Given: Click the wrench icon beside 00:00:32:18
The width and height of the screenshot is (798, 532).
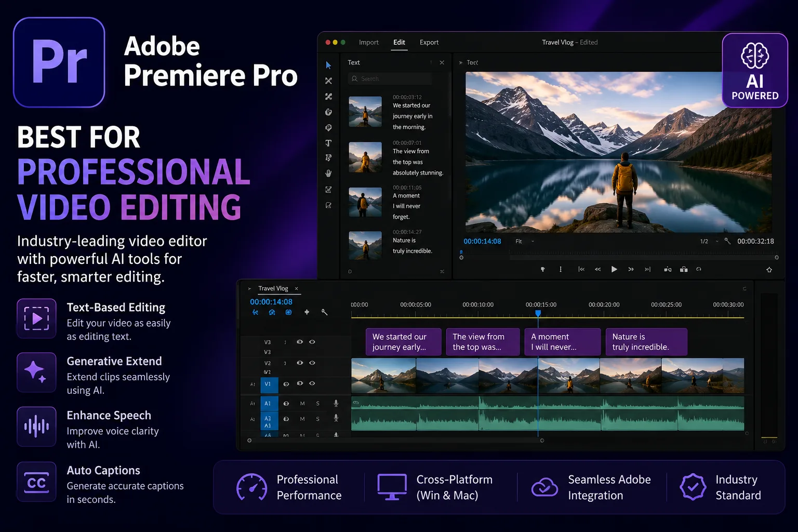Looking at the screenshot, I should coord(727,241).
